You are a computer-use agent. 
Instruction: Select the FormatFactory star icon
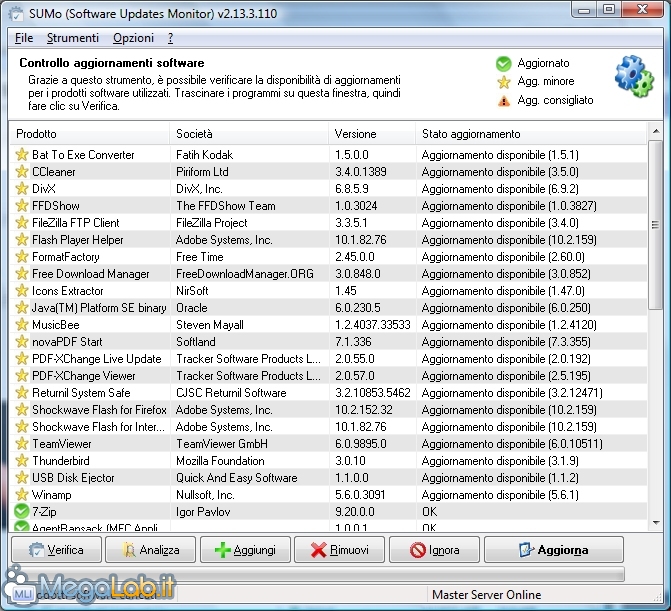pyautogui.click(x=21, y=256)
